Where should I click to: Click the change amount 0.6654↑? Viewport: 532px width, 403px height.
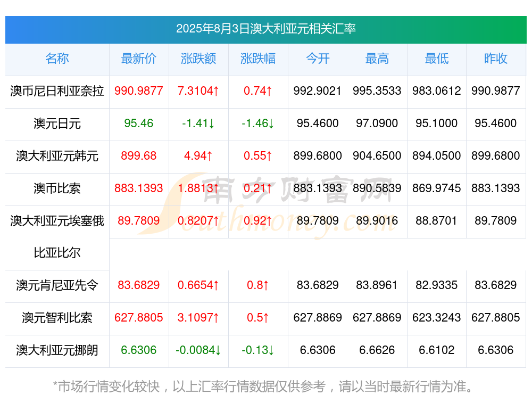(x=198, y=285)
